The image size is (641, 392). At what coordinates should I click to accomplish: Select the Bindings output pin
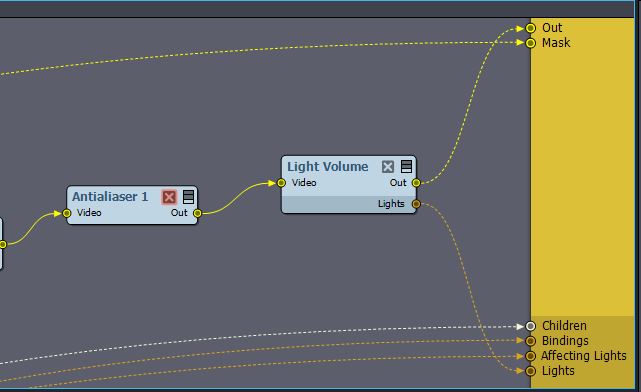coord(531,341)
